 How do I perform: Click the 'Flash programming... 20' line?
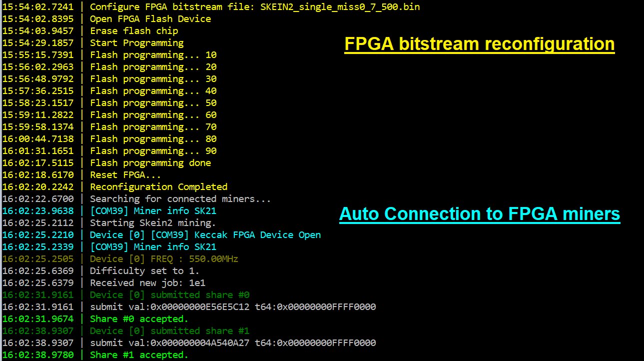[x=109, y=67]
